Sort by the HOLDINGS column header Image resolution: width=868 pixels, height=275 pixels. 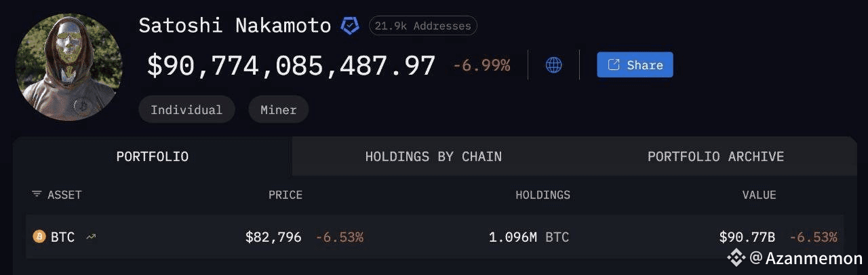[542, 195]
